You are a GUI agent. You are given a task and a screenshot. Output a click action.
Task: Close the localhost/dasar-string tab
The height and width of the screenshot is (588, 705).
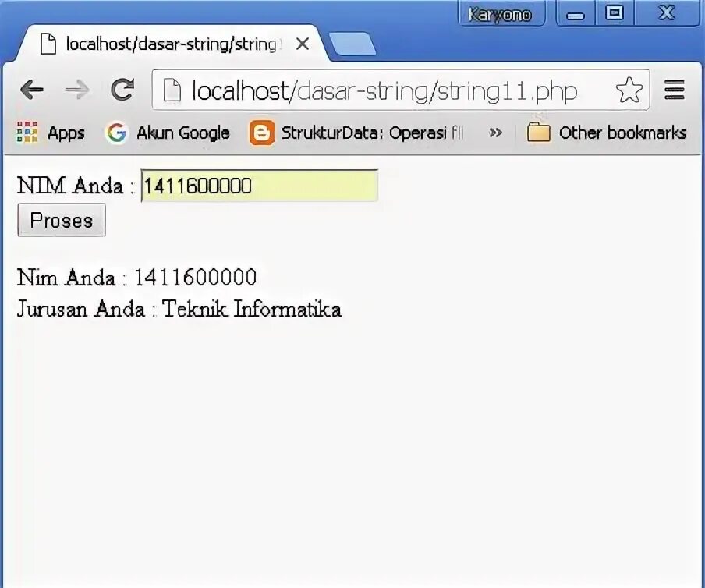point(303,44)
